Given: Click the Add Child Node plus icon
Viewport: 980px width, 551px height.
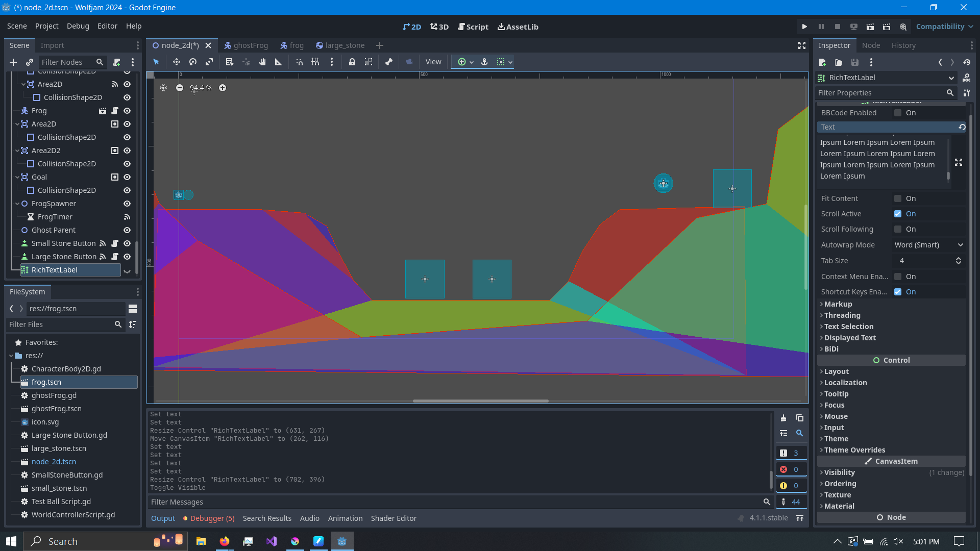Looking at the screenshot, I should coord(13,62).
